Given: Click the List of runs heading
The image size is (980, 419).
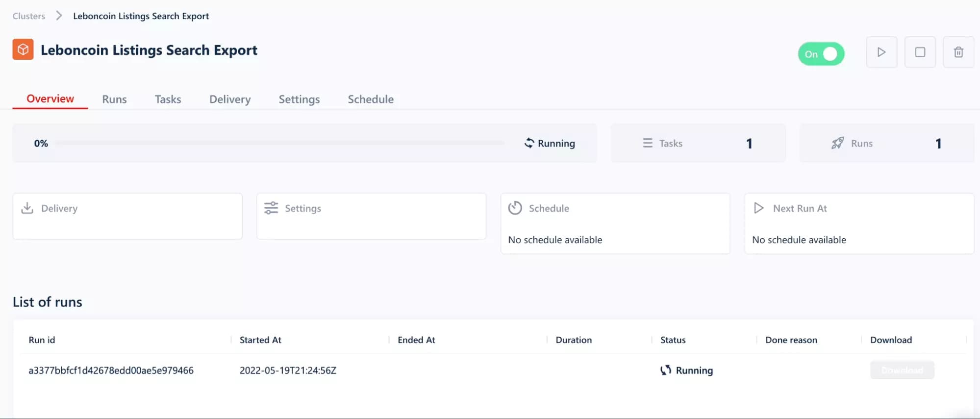Looking at the screenshot, I should 48,302.
